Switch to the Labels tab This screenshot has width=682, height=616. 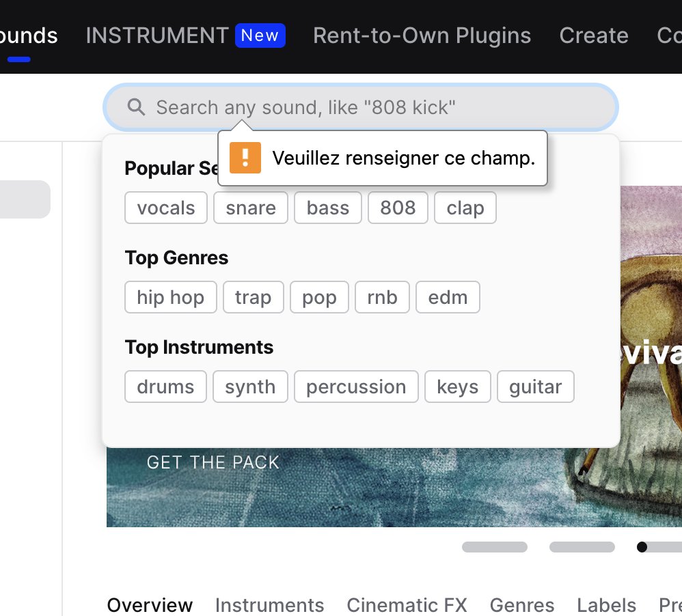coord(606,605)
